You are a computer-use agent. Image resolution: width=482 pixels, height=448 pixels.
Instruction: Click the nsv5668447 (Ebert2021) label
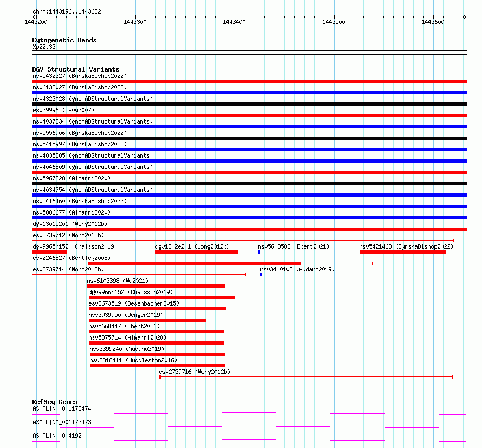pos(124,326)
